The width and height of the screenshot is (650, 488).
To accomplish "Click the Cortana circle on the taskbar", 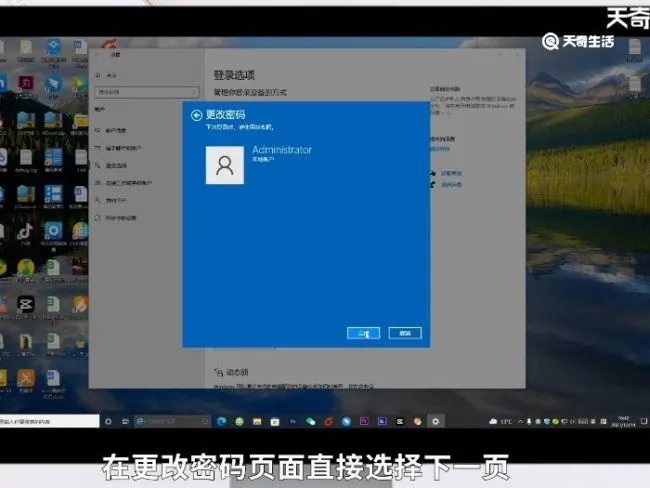I will (108, 421).
